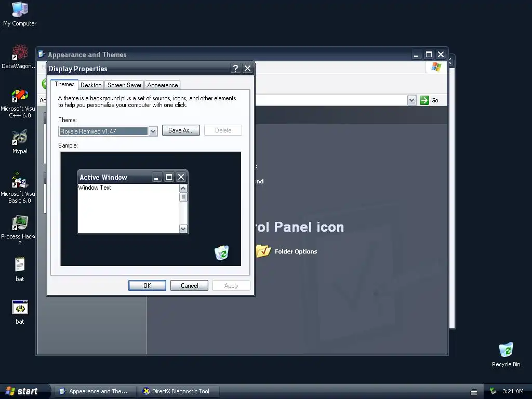Click the taskbar clock showing 3:21 AM
Viewport: 532px width, 399px height.
coord(513,391)
